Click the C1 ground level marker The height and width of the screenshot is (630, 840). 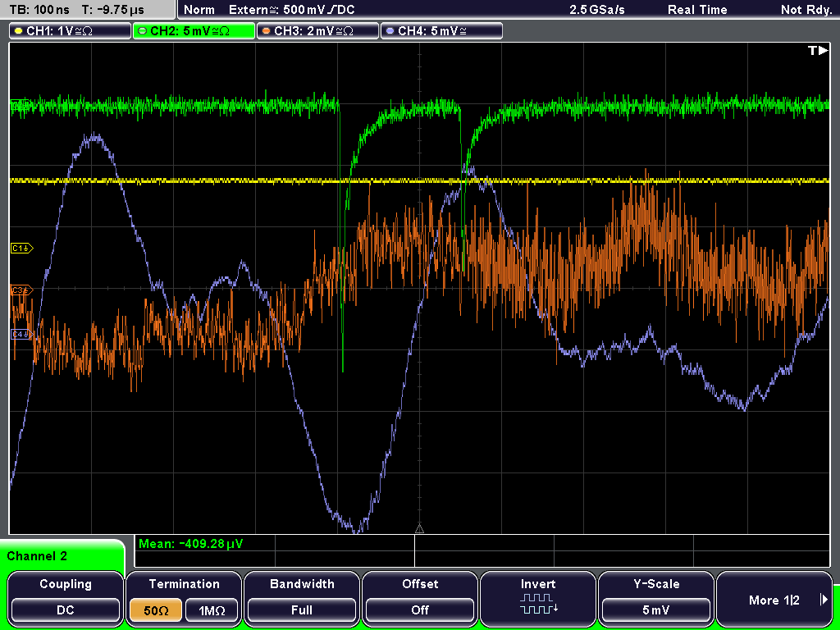point(21,248)
